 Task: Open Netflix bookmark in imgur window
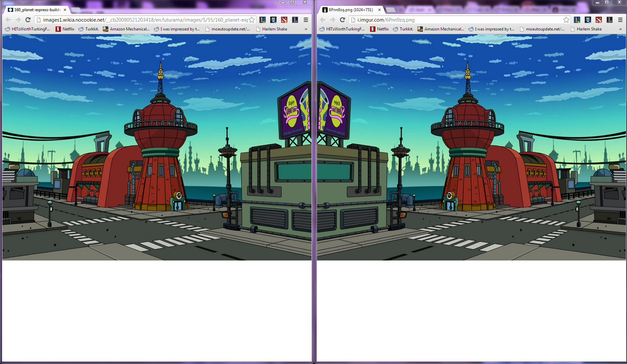(380, 29)
